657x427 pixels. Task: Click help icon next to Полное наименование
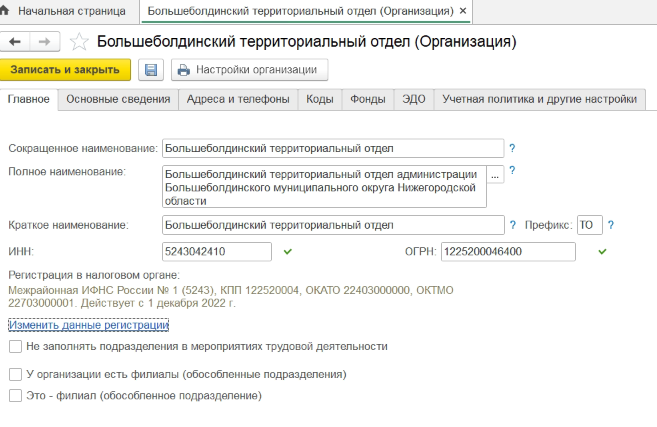coord(512,170)
